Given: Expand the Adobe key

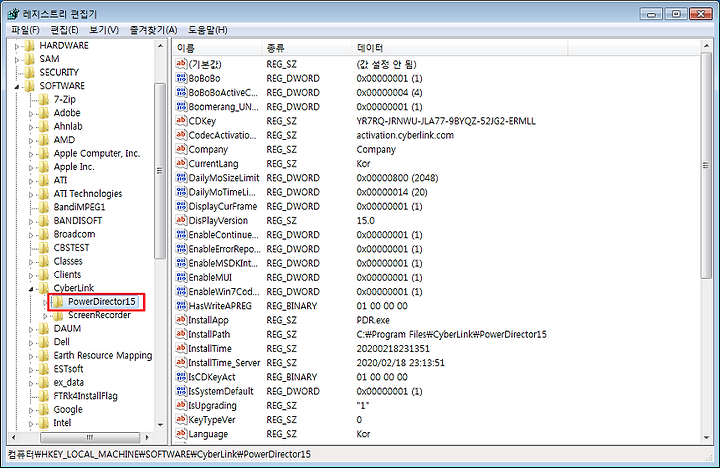Looking at the screenshot, I should tap(31, 113).
